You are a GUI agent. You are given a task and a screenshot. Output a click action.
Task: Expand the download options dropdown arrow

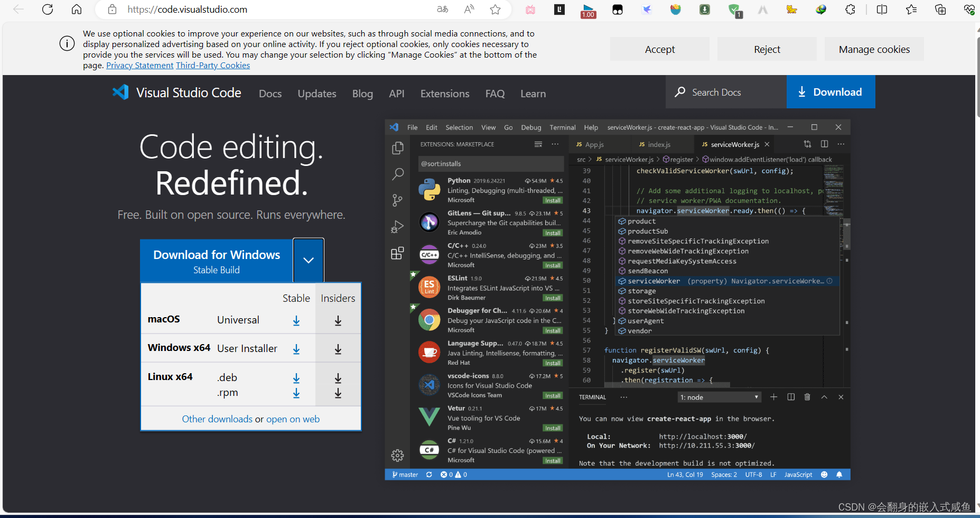click(x=309, y=260)
